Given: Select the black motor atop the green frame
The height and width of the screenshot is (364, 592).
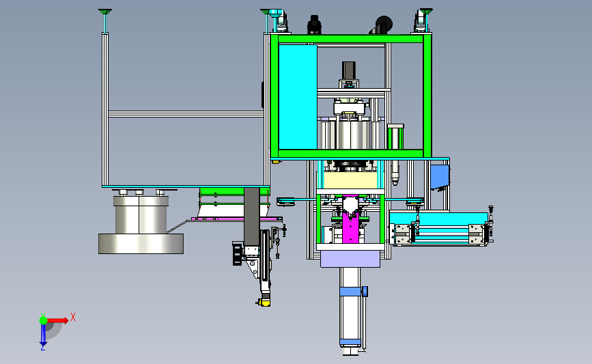Looking at the screenshot, I should pos(314,24).
